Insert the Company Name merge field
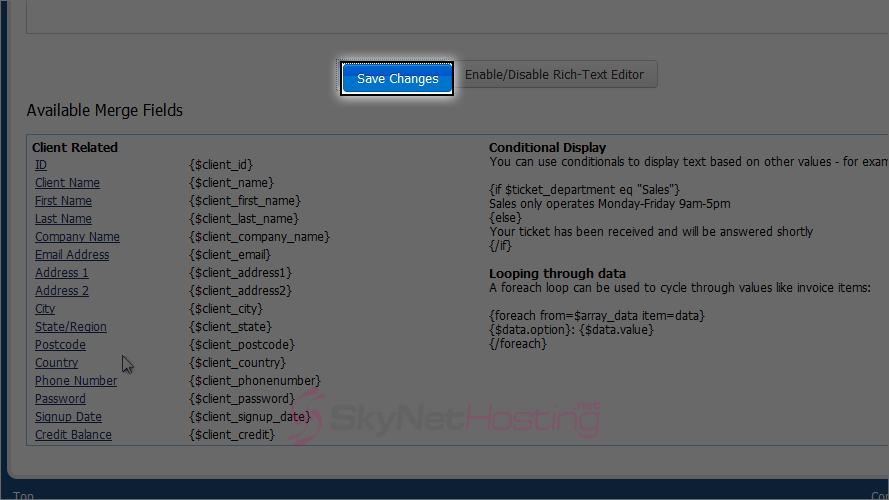 click(x=77, y=237)
